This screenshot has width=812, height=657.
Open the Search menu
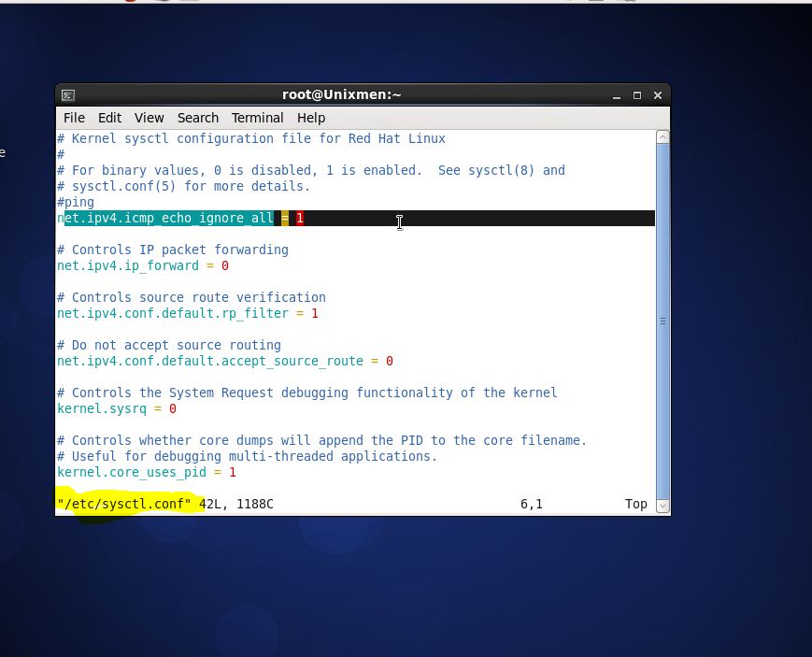click(198, 118)
